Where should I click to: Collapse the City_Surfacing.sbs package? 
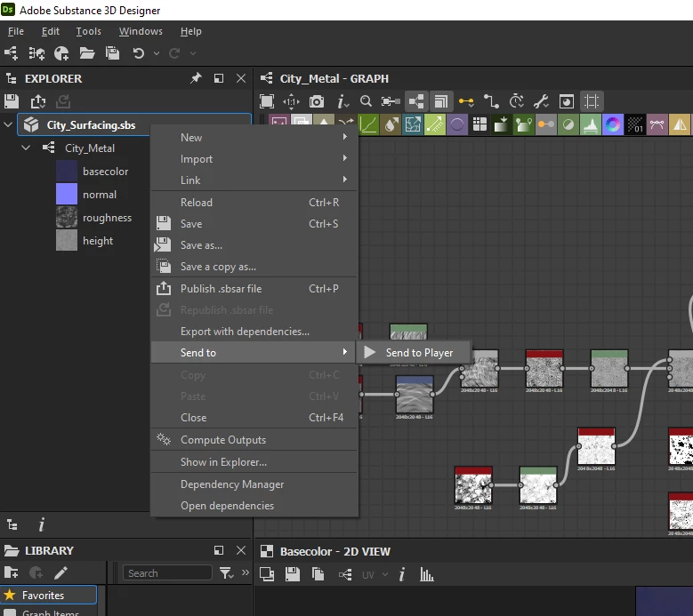pyautogui.click(x=8, y=125)
